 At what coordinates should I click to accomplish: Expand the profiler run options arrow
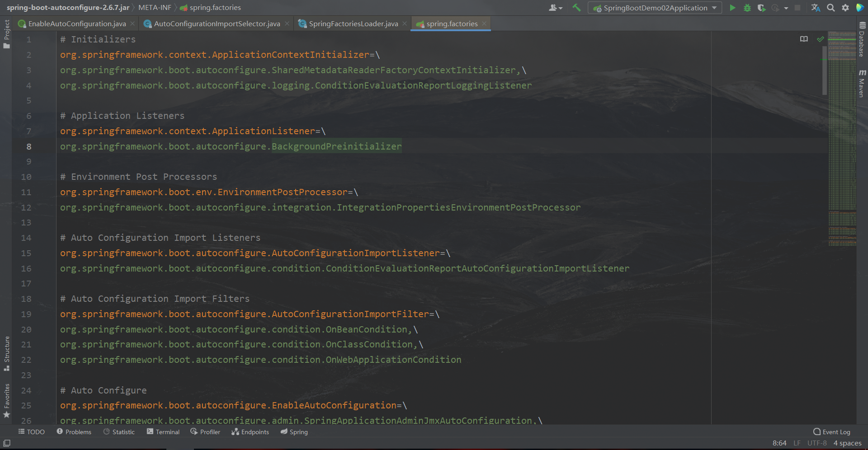pyautogui.click(x=786, y=8)
